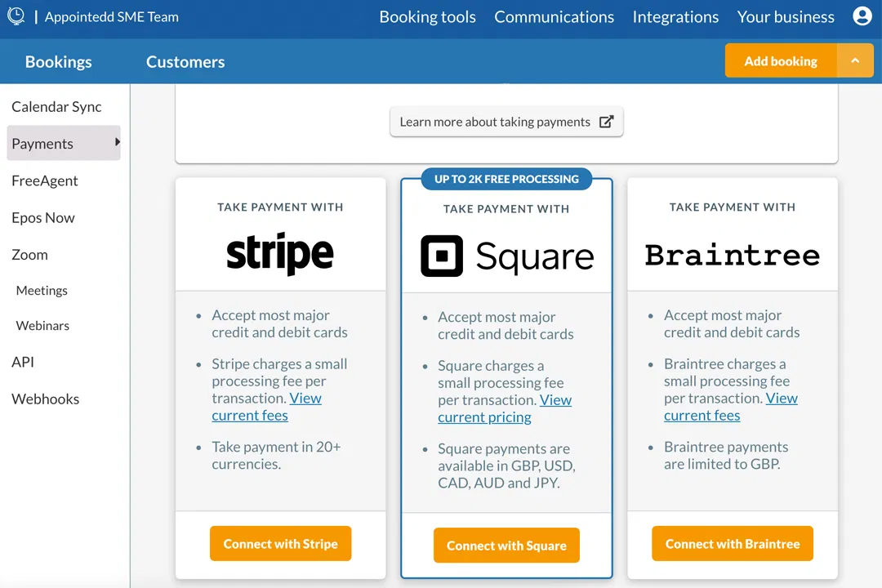Click Connect with Braintree button
The height and width of the screenshot is (588, 882).
(x=733, y=544)
